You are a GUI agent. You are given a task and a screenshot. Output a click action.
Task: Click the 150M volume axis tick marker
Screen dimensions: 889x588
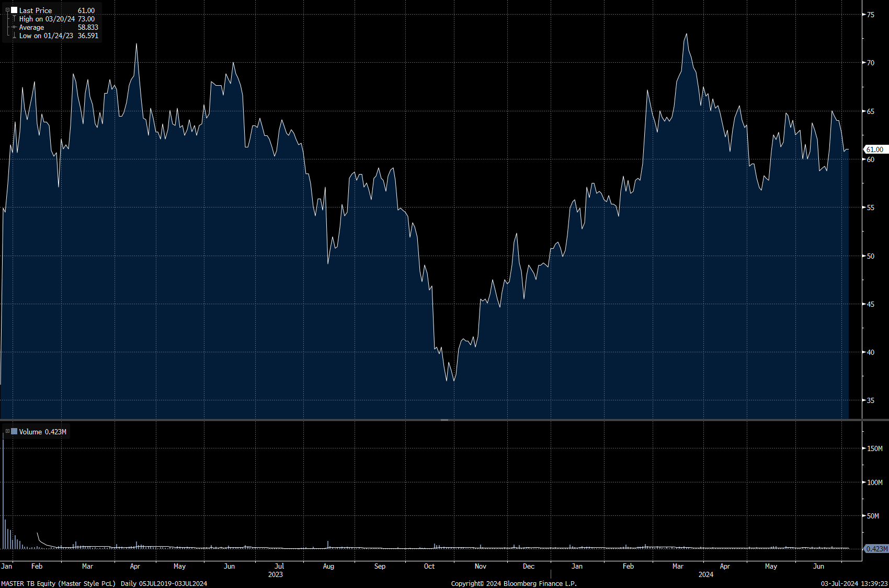pyautogui.click(x=874, y=448)
